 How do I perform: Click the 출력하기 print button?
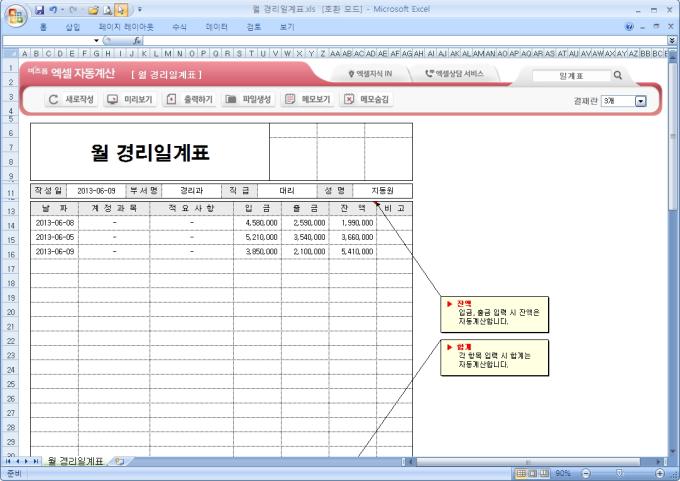(189, 99)
